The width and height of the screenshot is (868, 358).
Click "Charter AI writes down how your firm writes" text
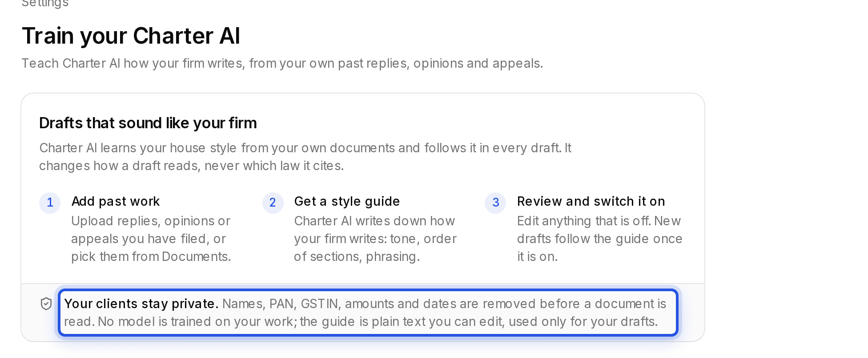click(375, 239)
